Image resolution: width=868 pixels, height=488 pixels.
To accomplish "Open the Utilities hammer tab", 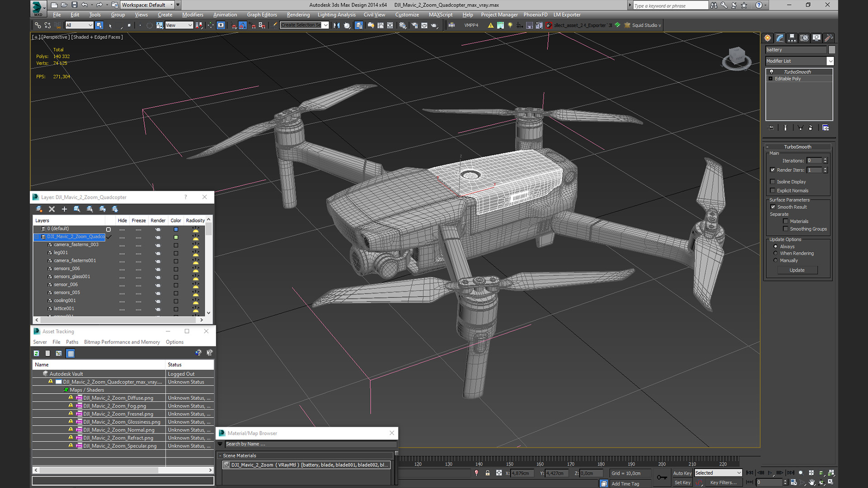I will 829,38.
